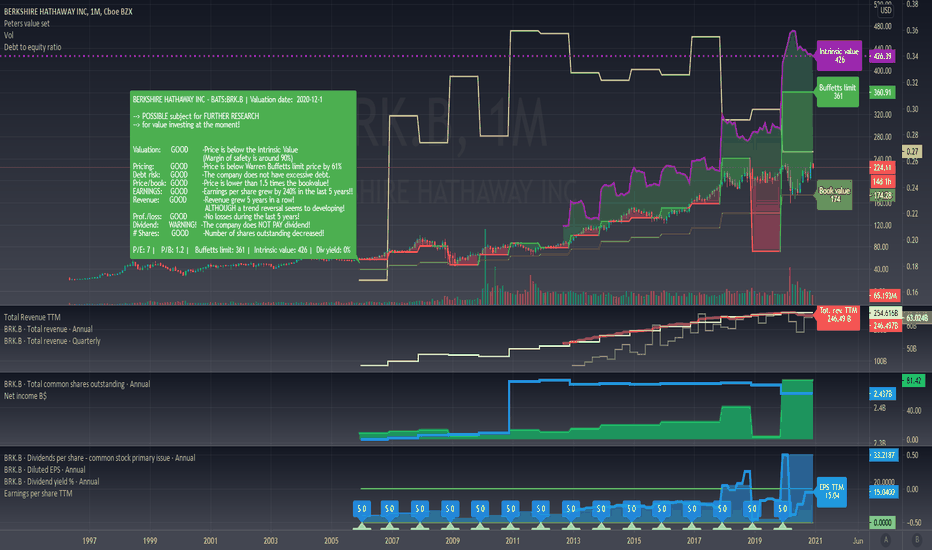932x550 pixels.
Task: Open the Debt to equity ratio legend
Action: tap(32, 47)
